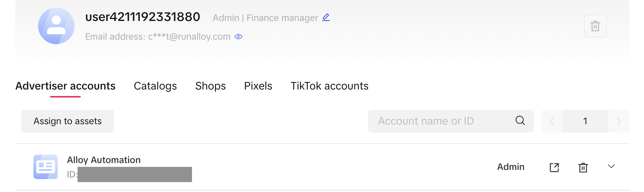Edit the Admin | Finance manager role
The image size is (644, 192).
pyautogui.click(x=326, y=18)
